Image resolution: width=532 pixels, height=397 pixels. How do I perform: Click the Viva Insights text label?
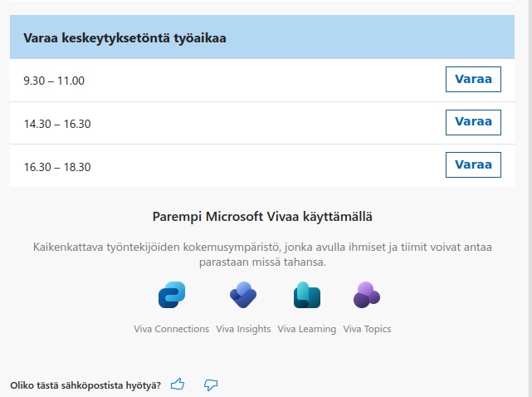pos(243,329)
